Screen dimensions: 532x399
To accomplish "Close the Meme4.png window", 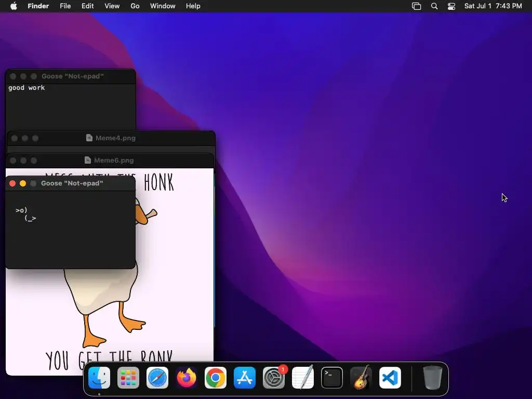I will coord(15,138).
